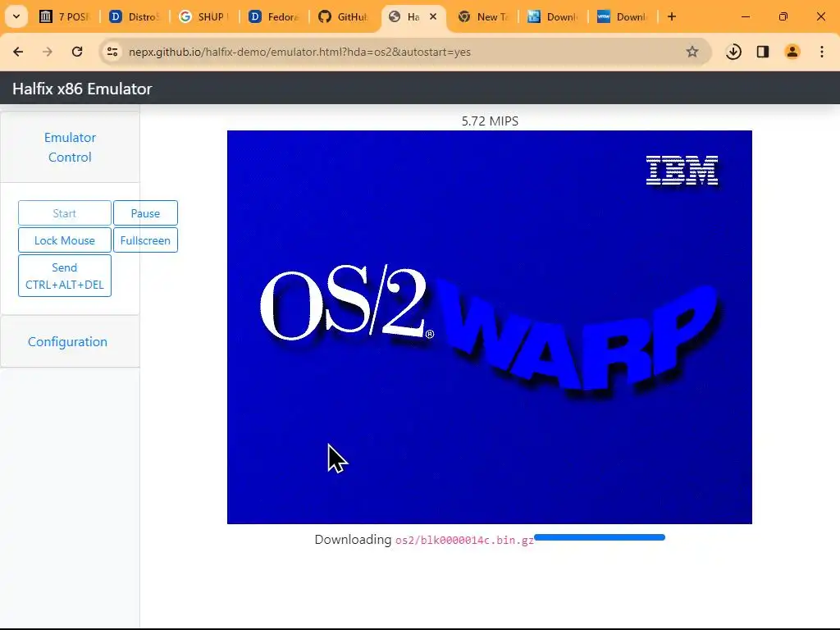840x630 pixels.
Task: Click the 5.72 MIPS speed readout
Action: [490, 121]
